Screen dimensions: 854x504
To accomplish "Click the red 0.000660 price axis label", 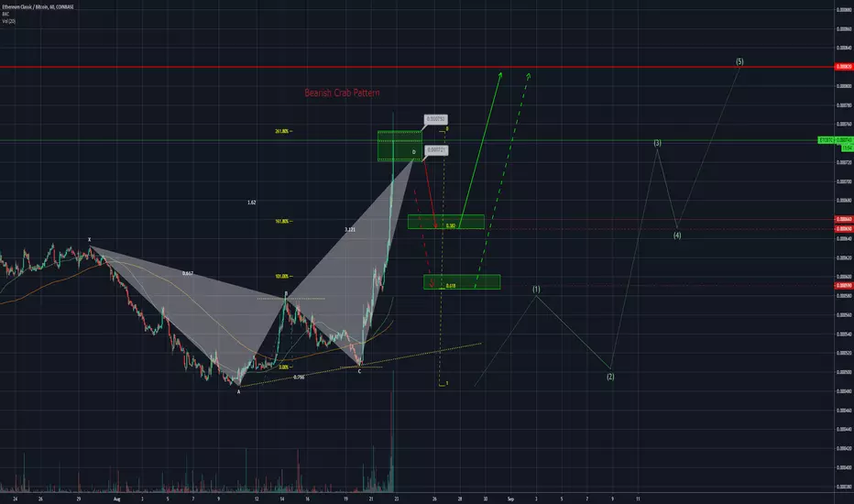I will [x=844, y=219].
